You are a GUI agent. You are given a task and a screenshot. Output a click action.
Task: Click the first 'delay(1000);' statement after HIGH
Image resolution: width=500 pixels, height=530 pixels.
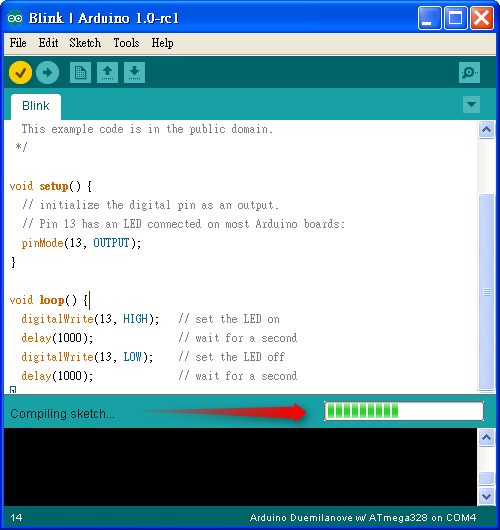57,338
